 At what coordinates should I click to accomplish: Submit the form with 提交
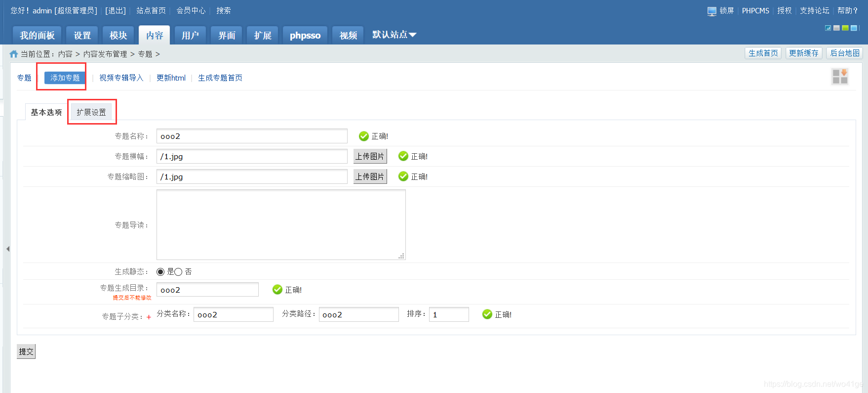tap(26, 351)
